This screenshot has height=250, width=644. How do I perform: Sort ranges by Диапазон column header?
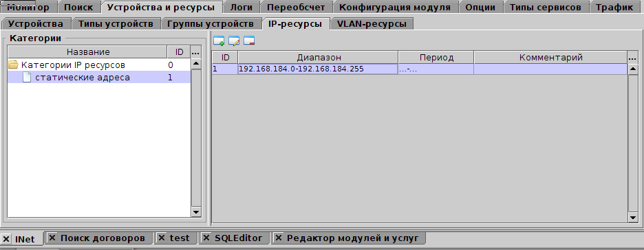coord(319,58)
